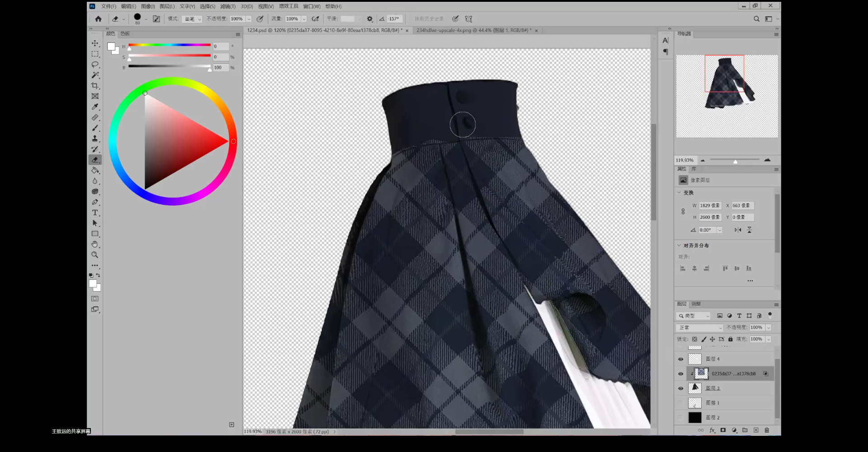Show layer 图层 1

tap(680, 403)
